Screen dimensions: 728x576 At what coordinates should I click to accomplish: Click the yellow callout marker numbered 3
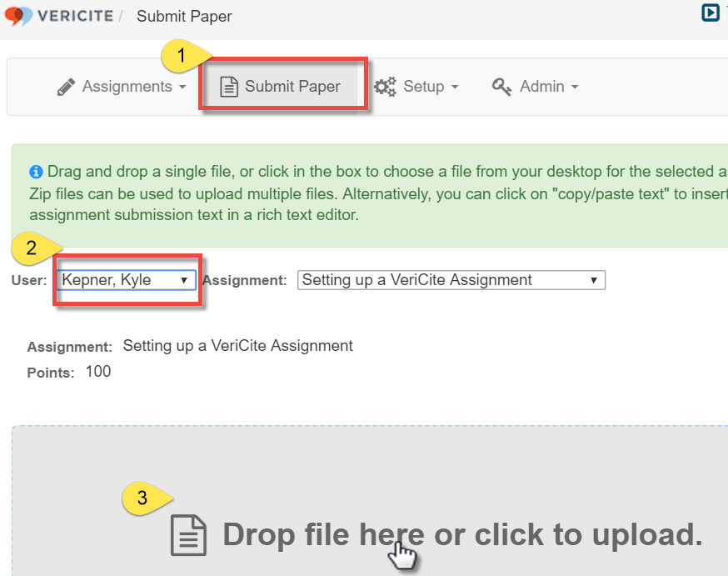coord(143,498)
